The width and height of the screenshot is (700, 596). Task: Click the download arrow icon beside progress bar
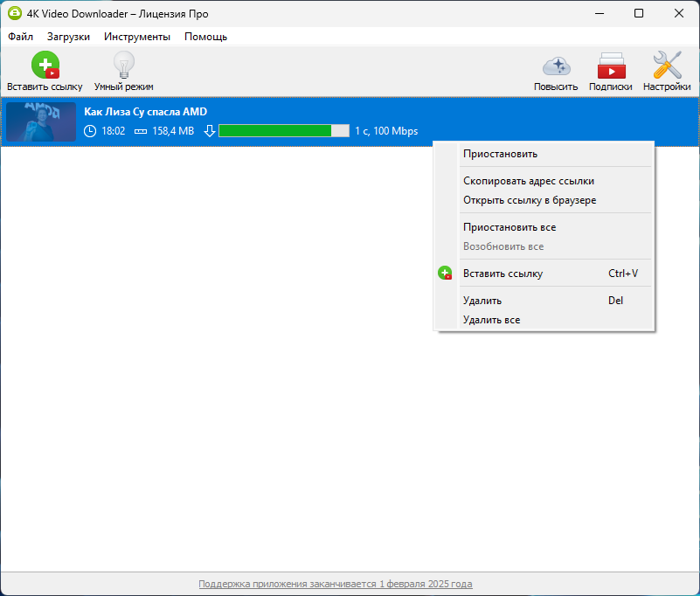(x=210, y=131)
